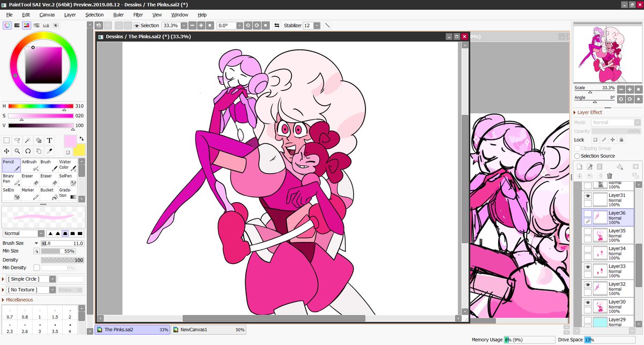Hide Layer33 using its eye icon
Viewport: 644px width, 345px height.
point(588,267)
